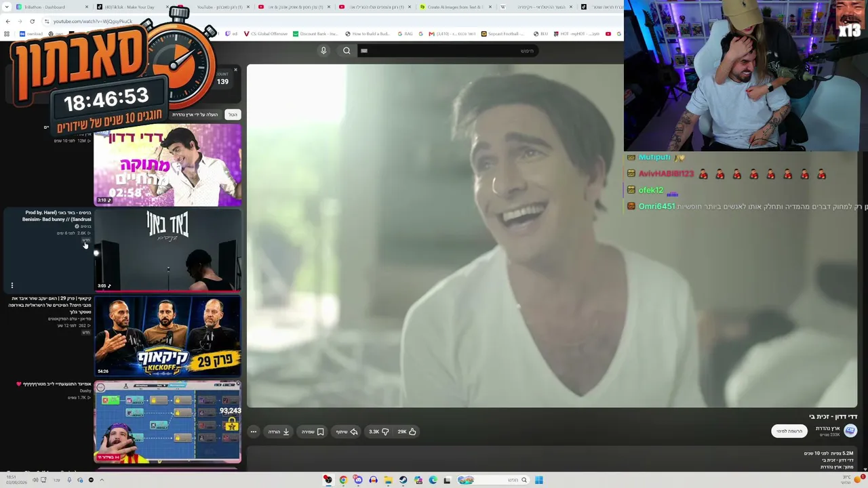Click chat username ofek12

(x=650, y=190)
